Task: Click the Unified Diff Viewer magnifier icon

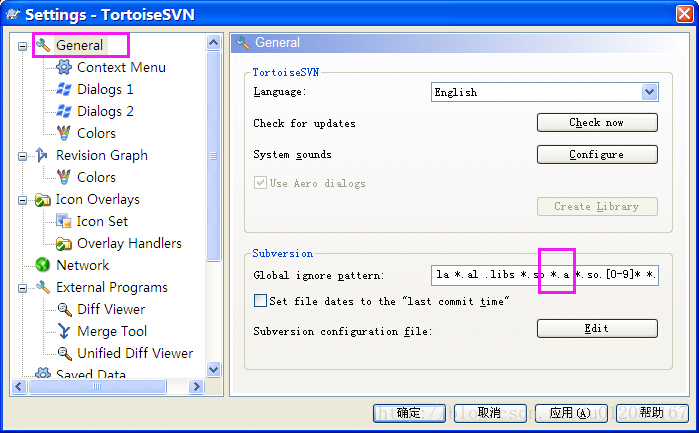Action: coord(65,353)
